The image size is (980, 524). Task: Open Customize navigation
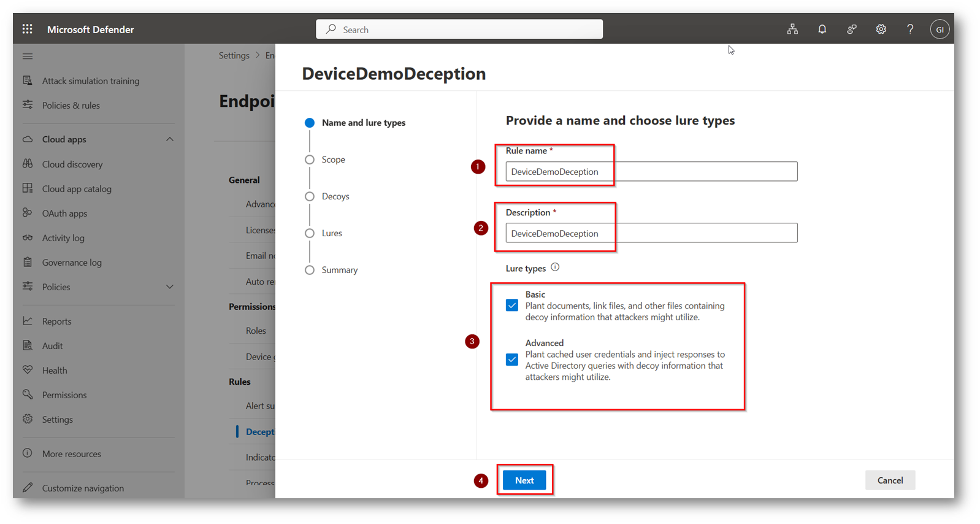(x=83, y=488)
